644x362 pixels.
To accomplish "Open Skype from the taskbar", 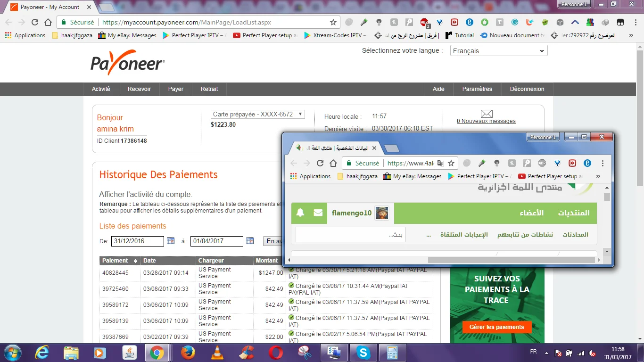I will [x=363, y=353].
